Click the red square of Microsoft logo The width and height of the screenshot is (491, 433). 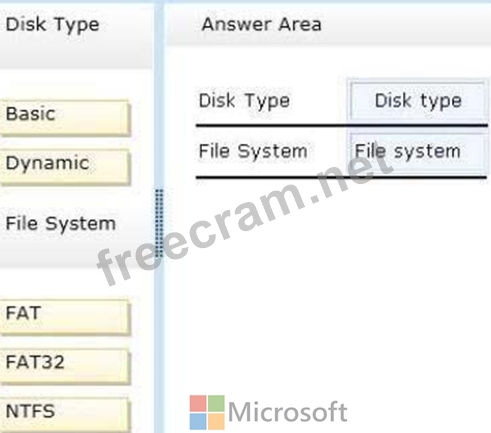pos(198,403)
